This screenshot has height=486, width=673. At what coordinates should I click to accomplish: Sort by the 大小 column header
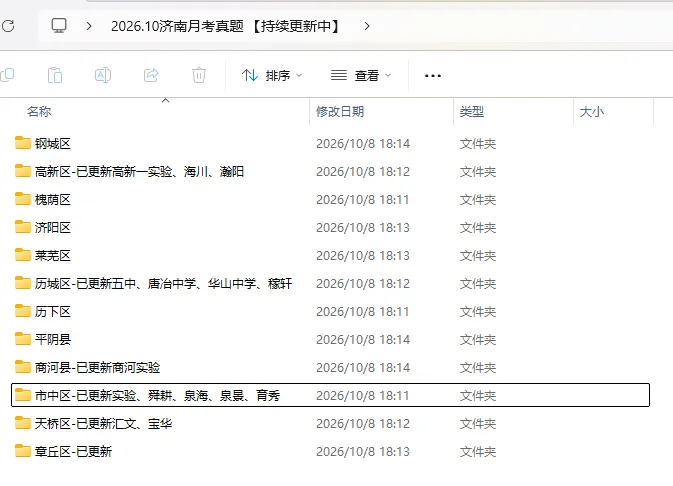tap(591, 112)
